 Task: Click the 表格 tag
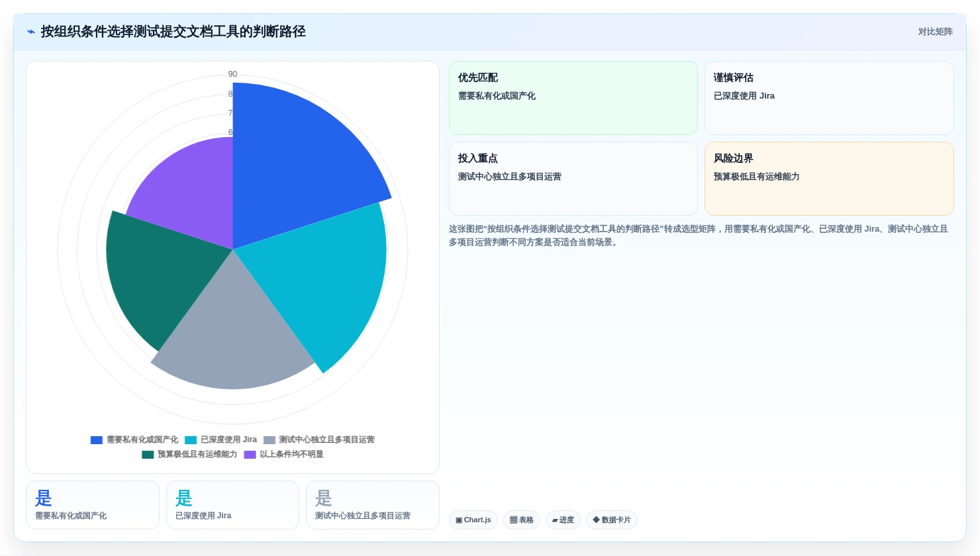[522, 520]
